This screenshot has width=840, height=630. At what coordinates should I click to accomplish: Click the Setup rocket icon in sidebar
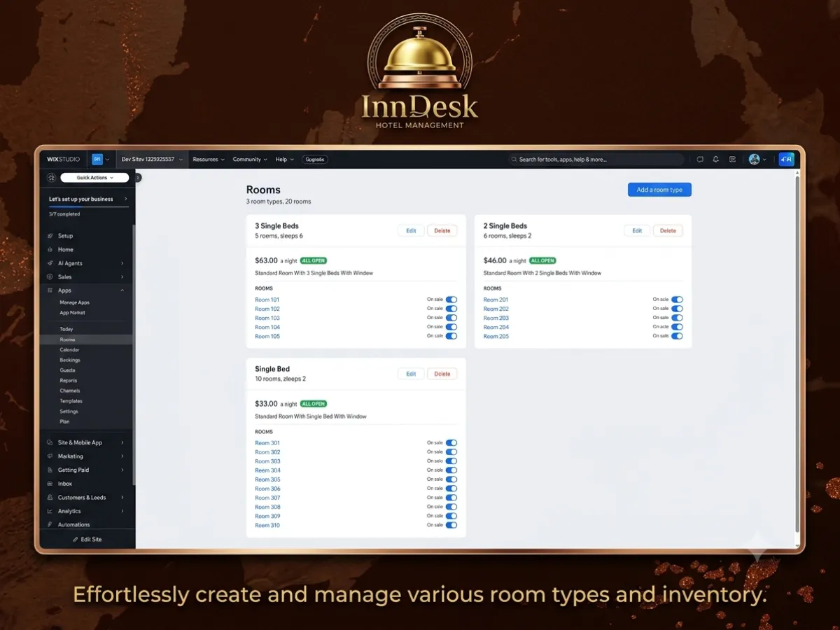click(x=50, y=236)
